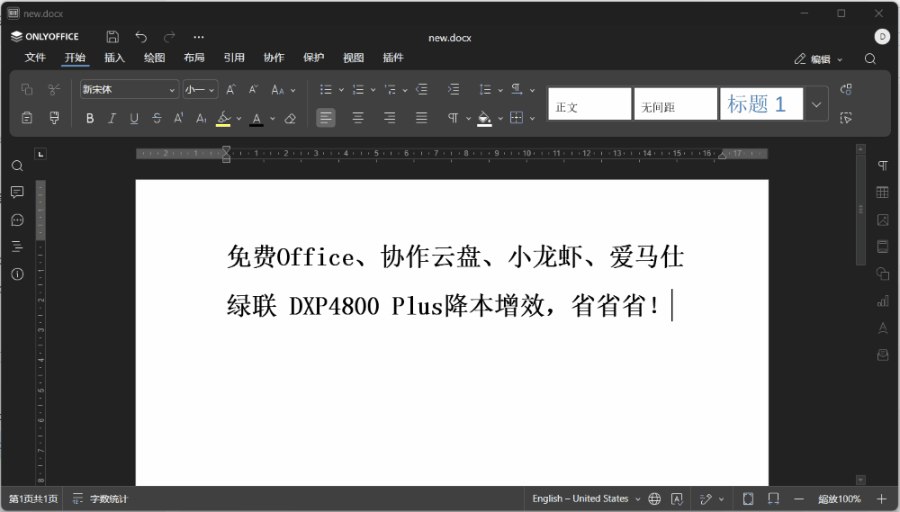This screenshot has width=900, height=512.
Task: Click the Undo arrow icon
Action: click(141, 37)
